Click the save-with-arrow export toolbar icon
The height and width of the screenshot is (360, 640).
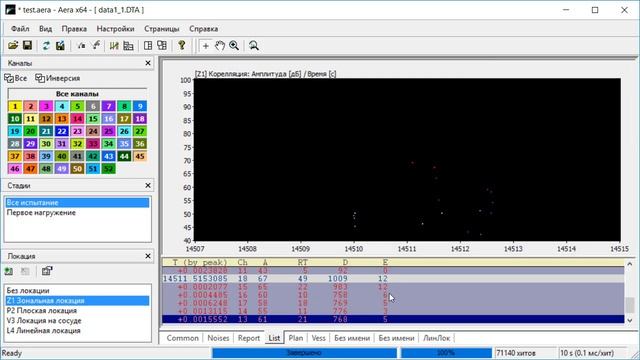pos(60,46)
